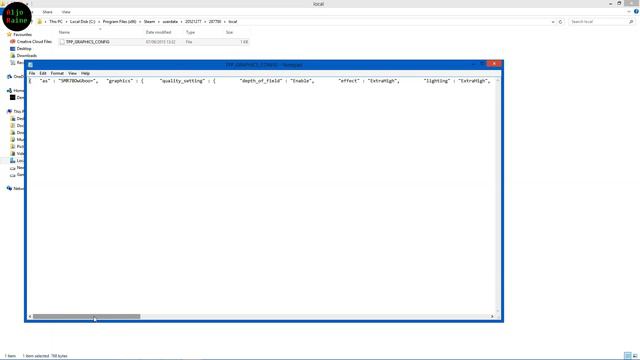Refresh the Explorer folder view
The width and height of the screenshot is (640, 360).
click(x=560, y=22)
